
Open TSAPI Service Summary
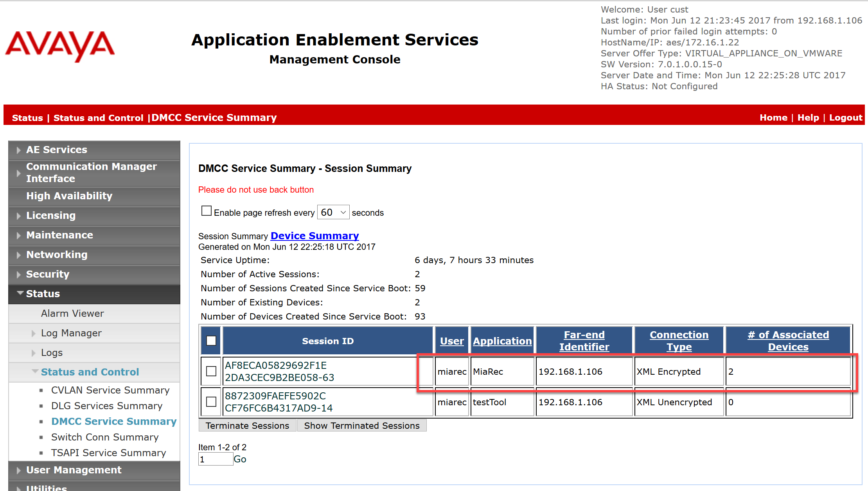[x=109, y=453]
